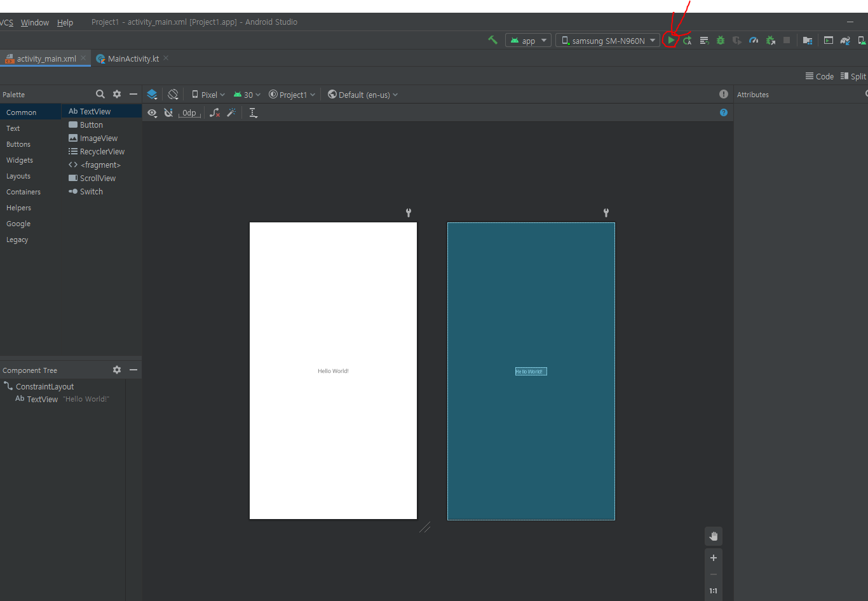Viewport: 868px width, 601px height.
Task: Minimize the Palette panel
Action: pyautogui.click(x=133, y=94)
